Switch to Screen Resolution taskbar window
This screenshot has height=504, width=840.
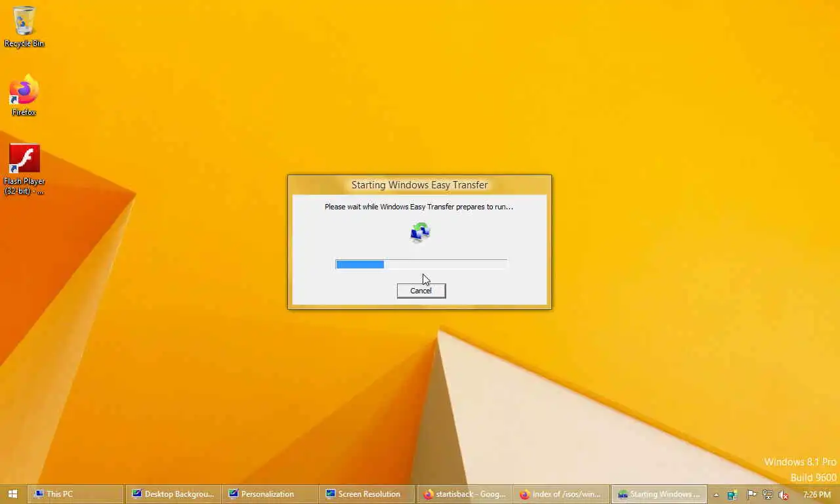(x=367, y=494)
